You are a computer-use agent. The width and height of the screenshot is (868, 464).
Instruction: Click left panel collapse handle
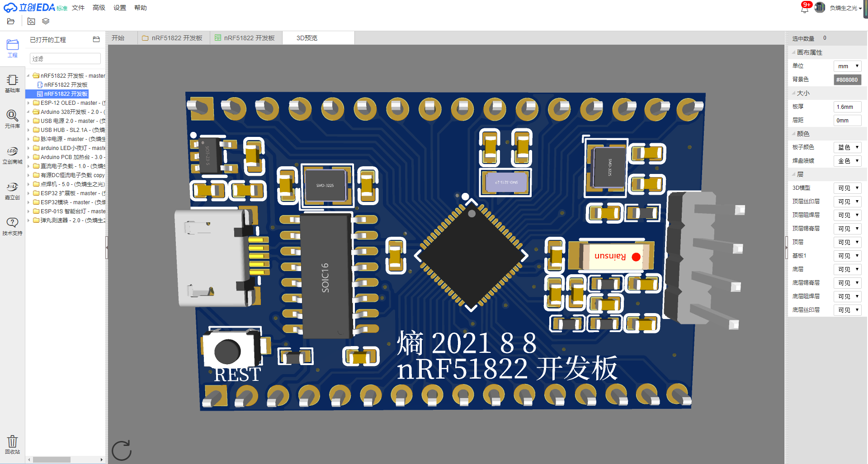click(x=107, y=247)
